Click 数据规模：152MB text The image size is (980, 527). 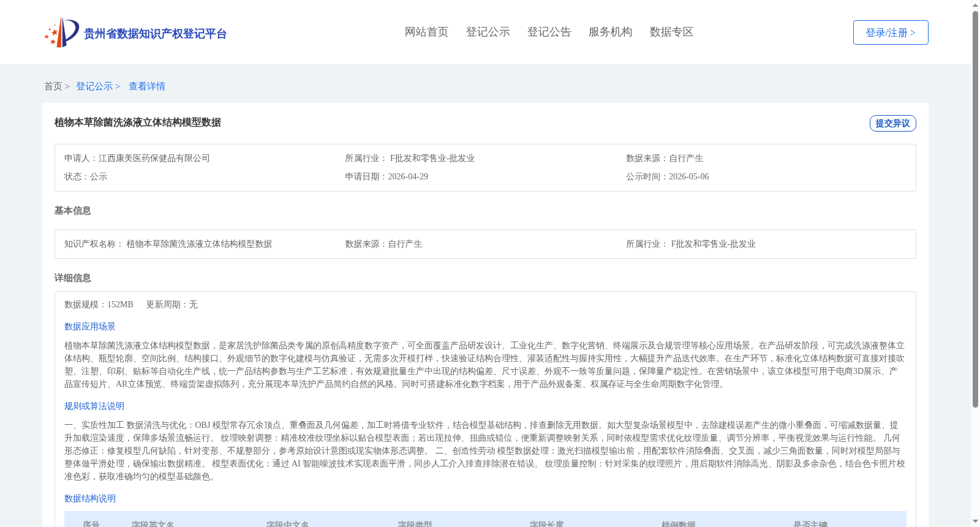[99, 304]
